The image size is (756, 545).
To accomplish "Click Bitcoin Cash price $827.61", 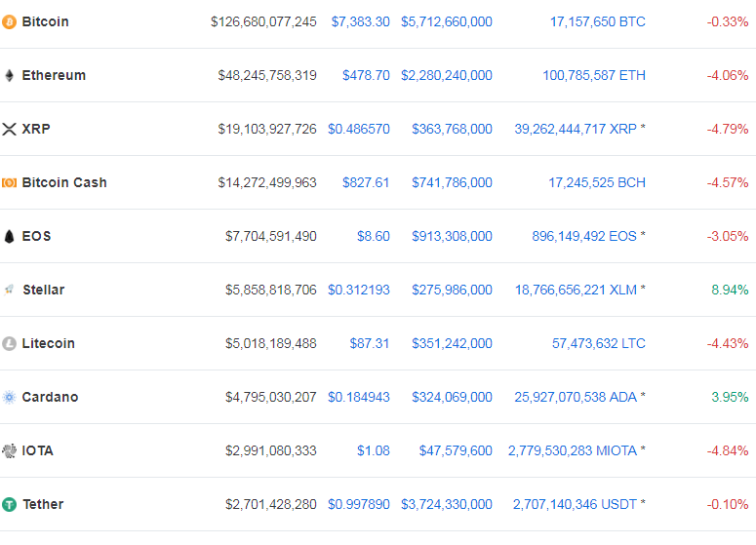I will (x=366, y=182).
